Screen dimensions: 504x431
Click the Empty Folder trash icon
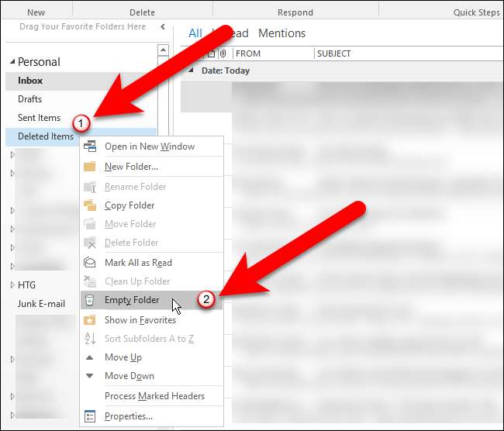point(90,300)
